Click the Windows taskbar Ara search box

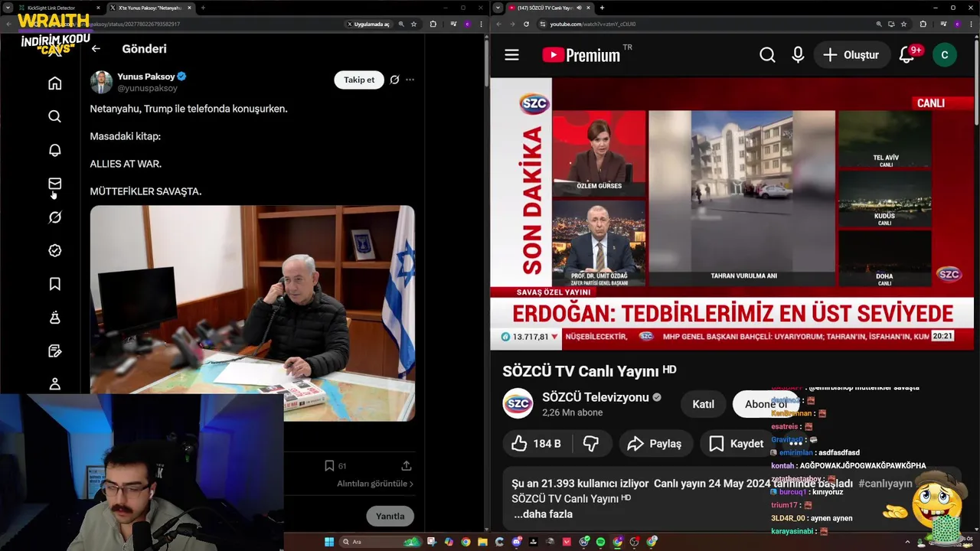(381, 542)
